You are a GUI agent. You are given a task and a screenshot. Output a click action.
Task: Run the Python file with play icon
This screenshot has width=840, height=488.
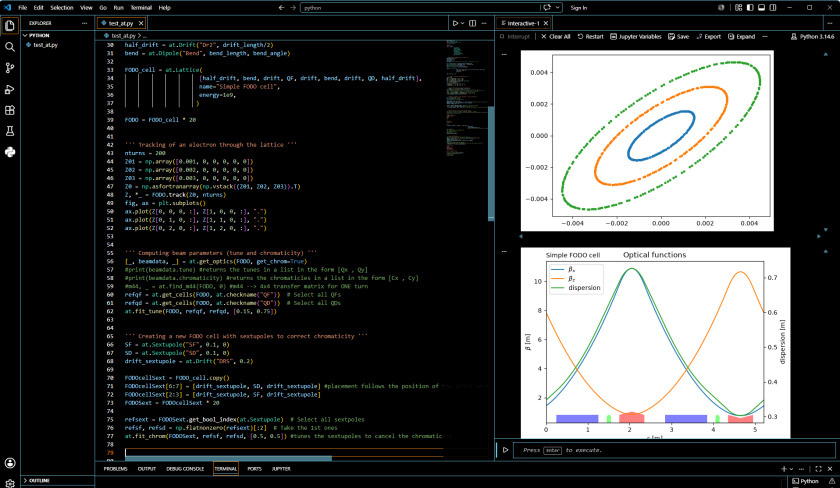tap(455, 24)
